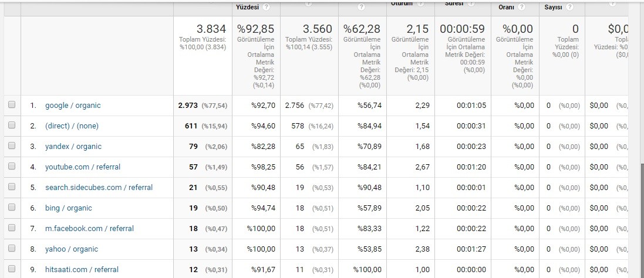Sort by the Sayısı column header
The image size is (644, 278).
[x=553, y=7]
